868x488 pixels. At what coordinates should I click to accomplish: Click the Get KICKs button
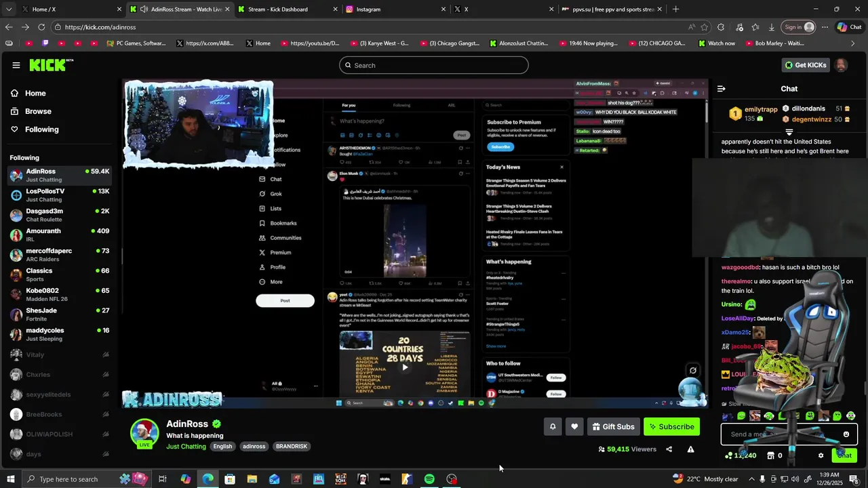[x=806, y=65]
